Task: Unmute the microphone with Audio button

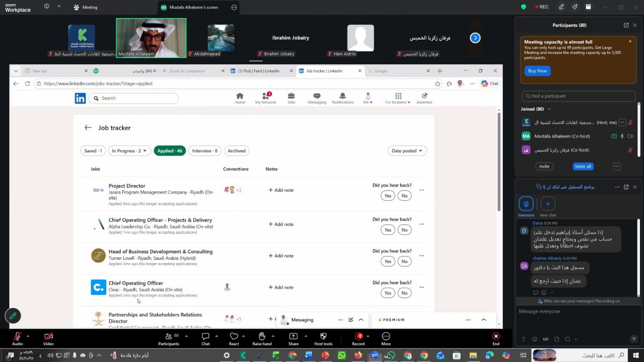Action: tap(17, 336)
